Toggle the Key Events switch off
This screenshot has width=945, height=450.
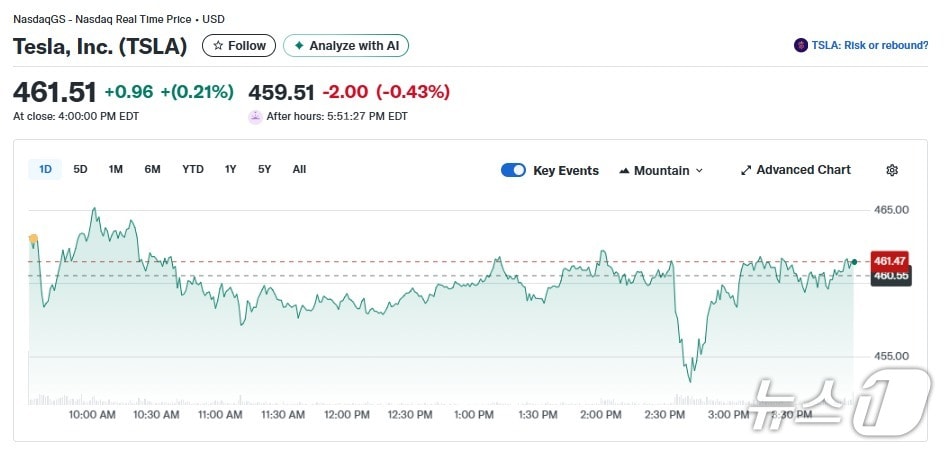click(x=513, y=170)
